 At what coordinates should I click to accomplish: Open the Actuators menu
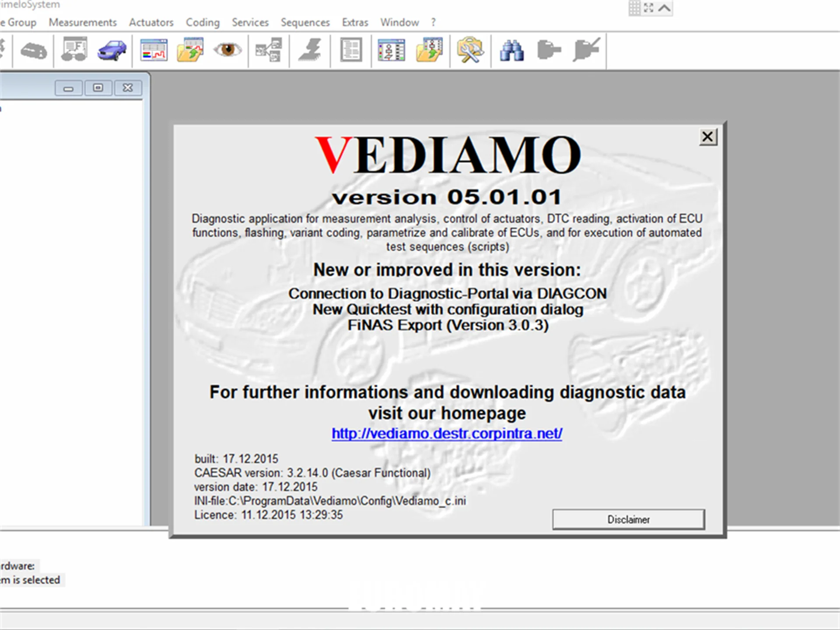(151, 22)
